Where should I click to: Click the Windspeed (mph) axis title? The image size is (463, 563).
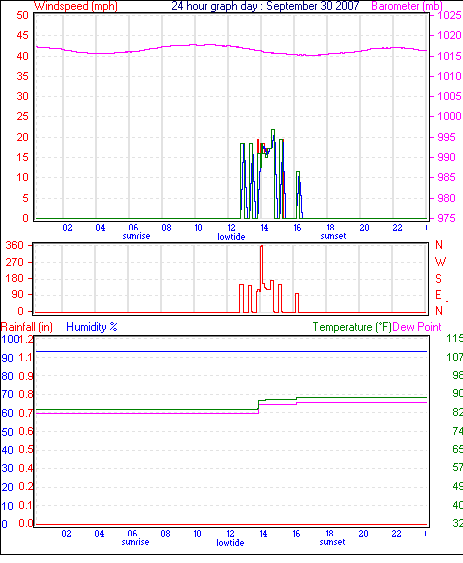tap(76, 6)
